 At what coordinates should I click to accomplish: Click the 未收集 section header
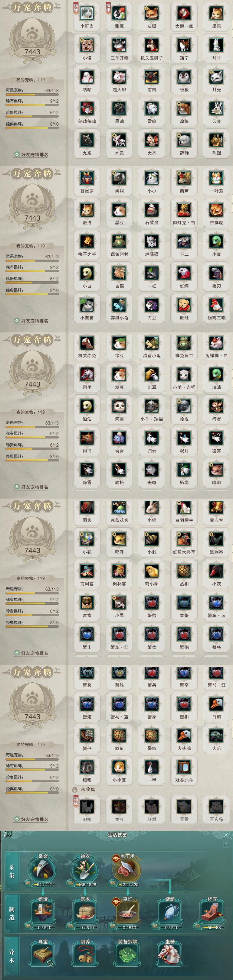[x=88, y=789]
